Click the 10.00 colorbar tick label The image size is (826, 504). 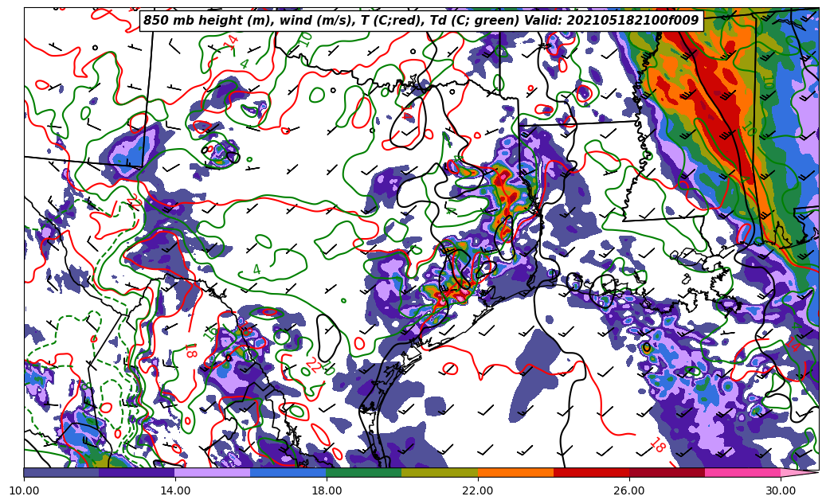tap(24, 490)
